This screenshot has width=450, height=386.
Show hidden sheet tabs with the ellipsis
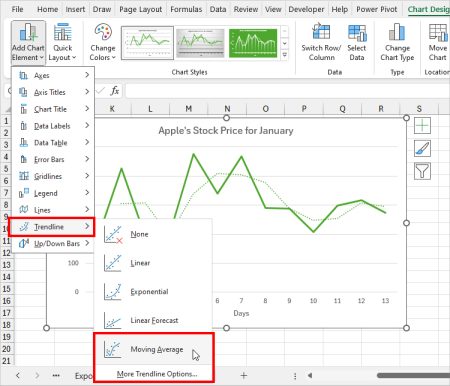(x=56, y=376)
